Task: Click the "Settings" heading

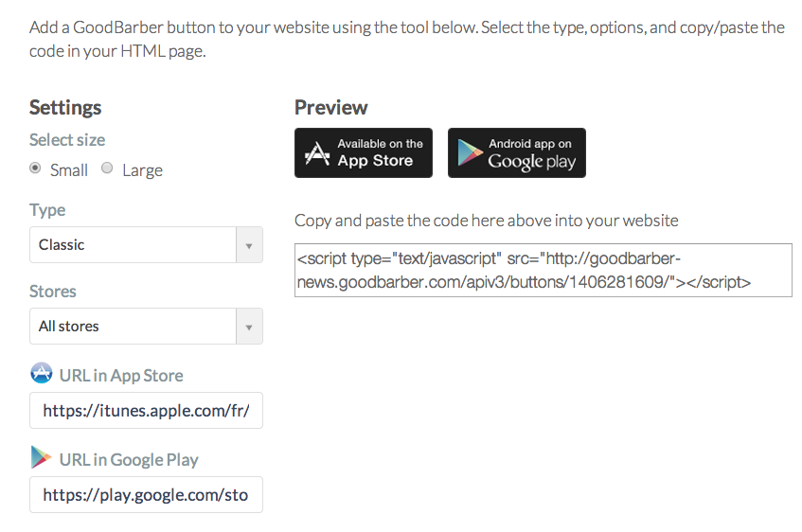Action: click(x=65, y=107)
